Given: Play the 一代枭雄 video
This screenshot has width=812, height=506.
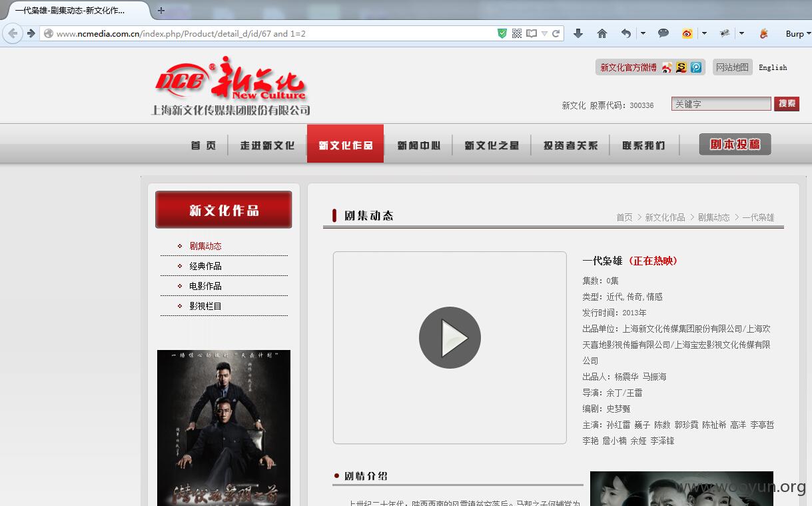Looking at the screenshot, I should pyautogui.click(x=450, y=337).
